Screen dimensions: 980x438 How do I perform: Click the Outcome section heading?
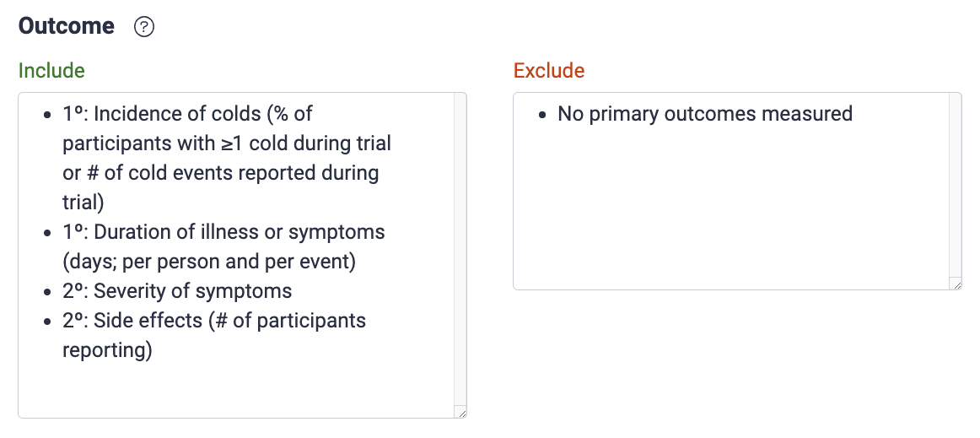click(x=67, y=26)
